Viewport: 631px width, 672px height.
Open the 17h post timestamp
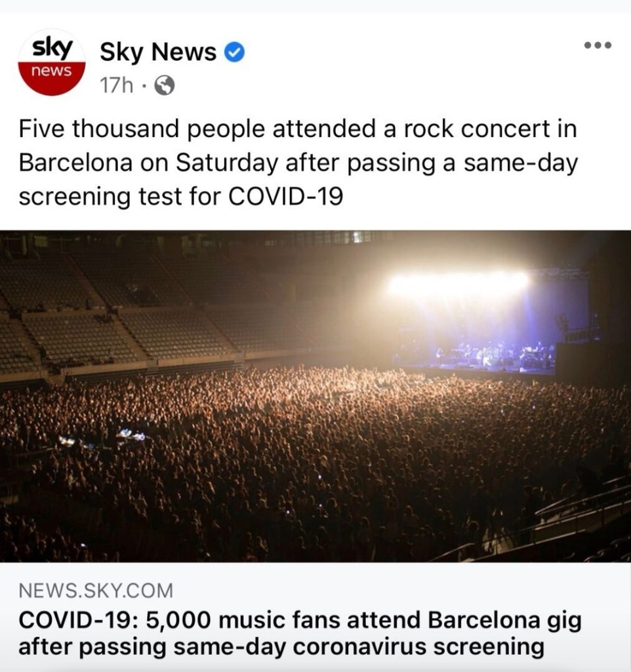click(116, 85)
